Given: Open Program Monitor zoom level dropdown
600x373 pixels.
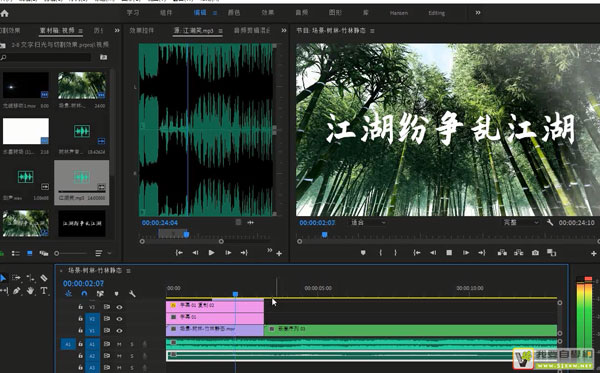Looking at the screenshot, I should click(368, 222).
